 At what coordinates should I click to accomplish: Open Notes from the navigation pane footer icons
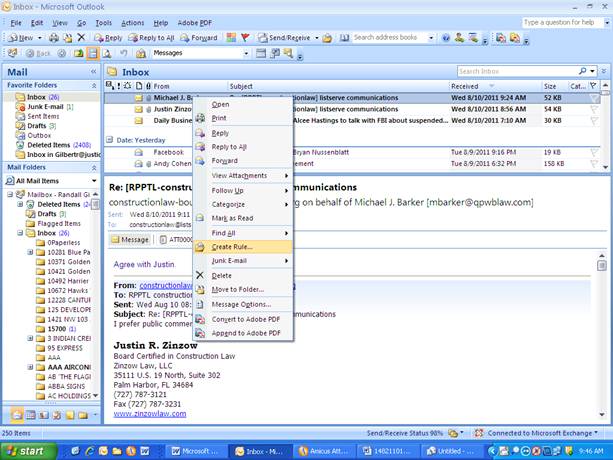click(70, 415)
